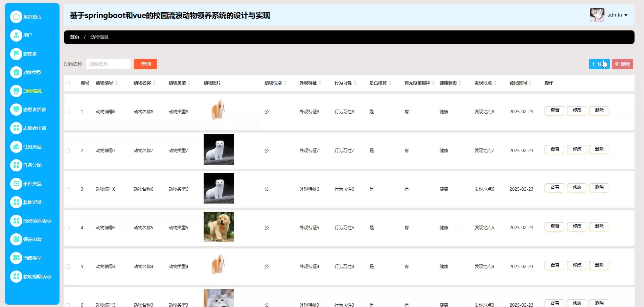The image size is (644, 307).
Task: Click 查看 for the 动物编号5 row
Action: tap(555, 227)
